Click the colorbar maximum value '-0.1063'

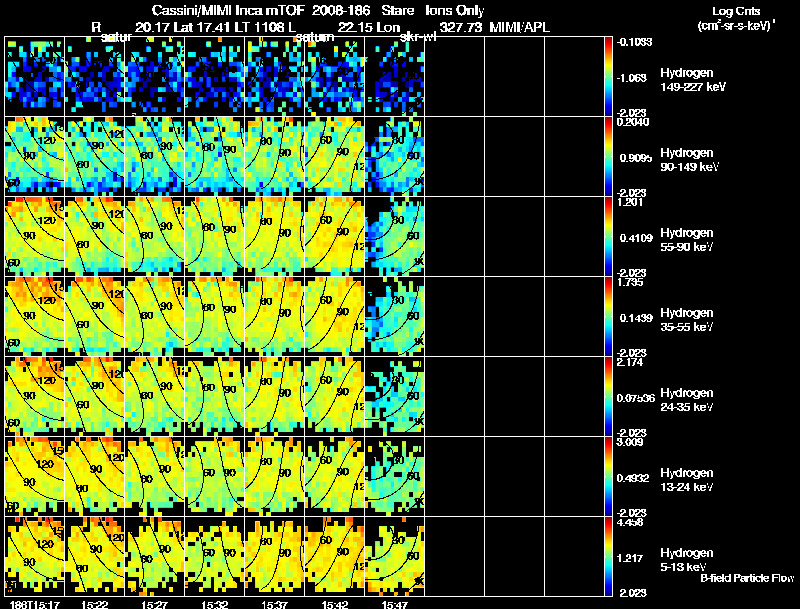tap(634, 42)
